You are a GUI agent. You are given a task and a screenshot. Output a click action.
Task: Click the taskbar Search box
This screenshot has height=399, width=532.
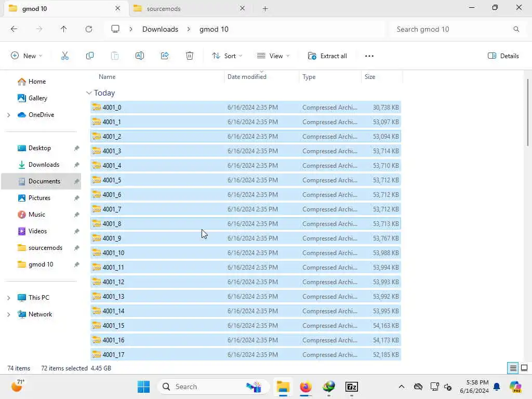point(213,387)
